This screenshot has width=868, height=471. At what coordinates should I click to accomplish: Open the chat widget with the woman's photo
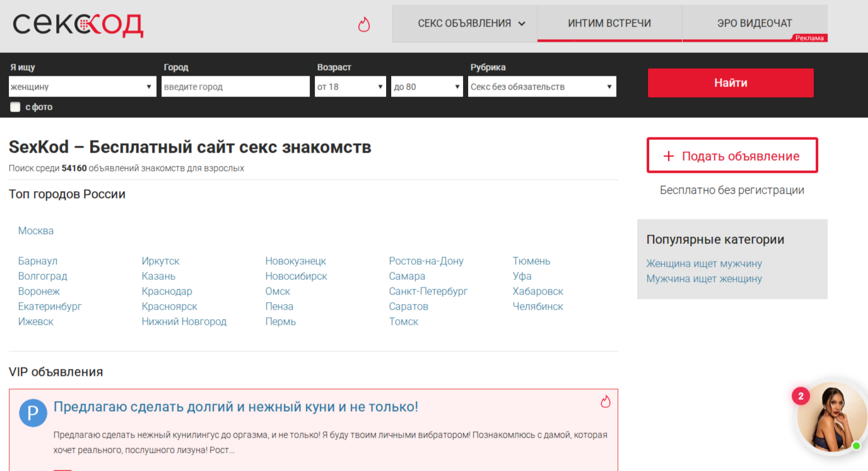click(x=831, y=418)
